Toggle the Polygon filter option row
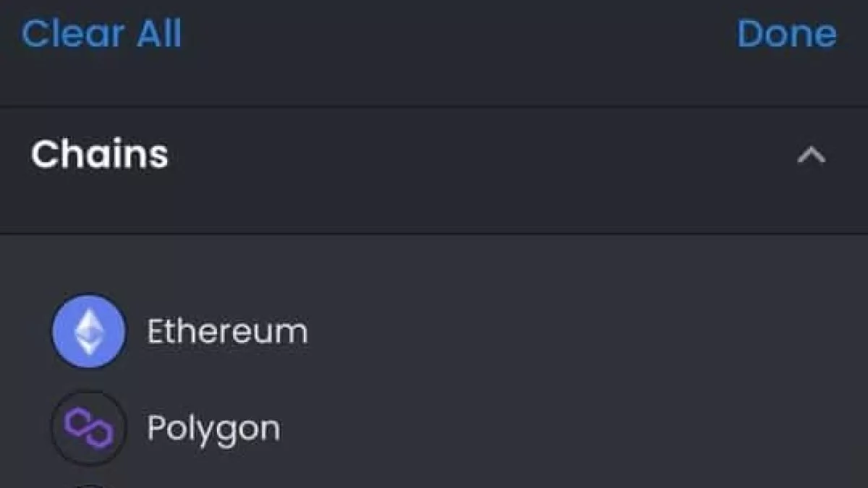This screenshot has width=868, height=488. point(434,429)
